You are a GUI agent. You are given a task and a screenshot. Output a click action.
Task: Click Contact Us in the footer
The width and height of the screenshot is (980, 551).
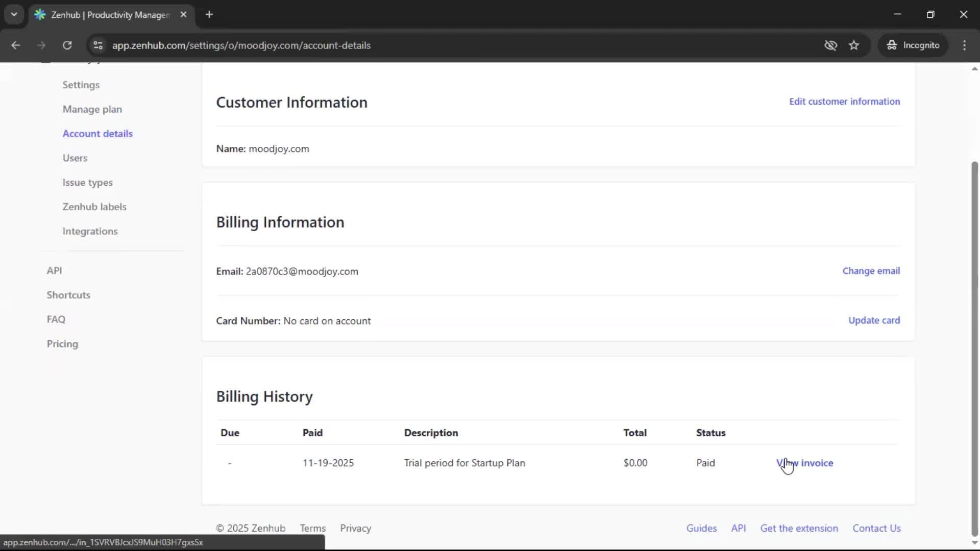point(877,528)
